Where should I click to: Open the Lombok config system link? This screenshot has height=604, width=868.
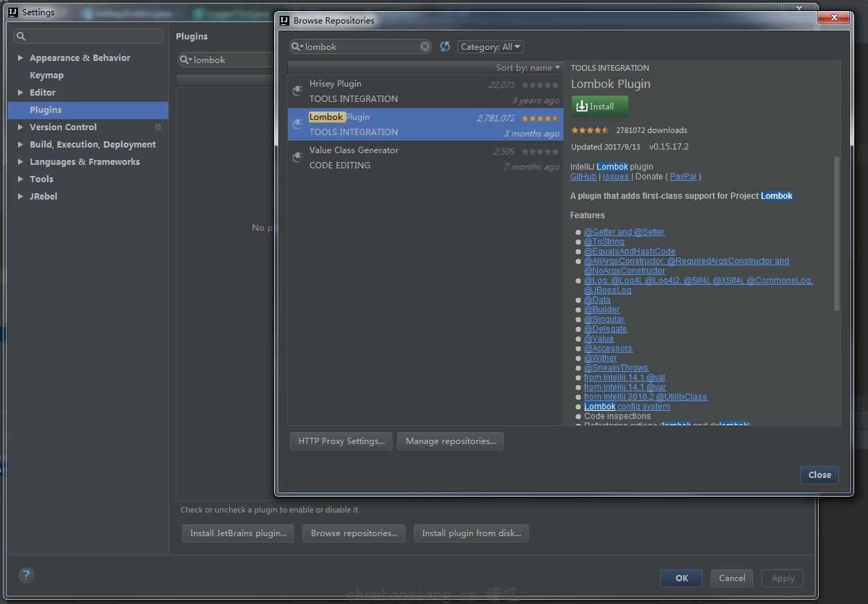627,407
